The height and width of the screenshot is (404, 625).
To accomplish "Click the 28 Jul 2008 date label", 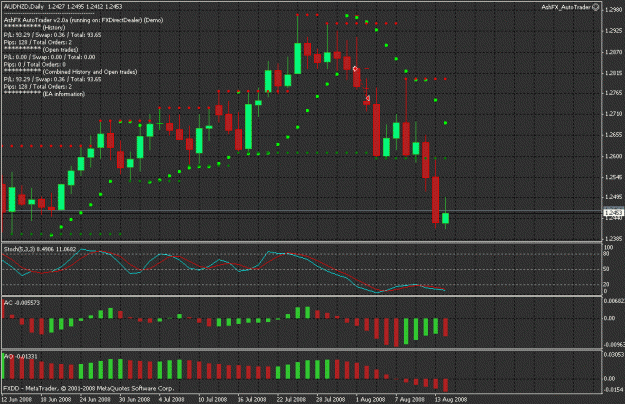I will point(331,400).
